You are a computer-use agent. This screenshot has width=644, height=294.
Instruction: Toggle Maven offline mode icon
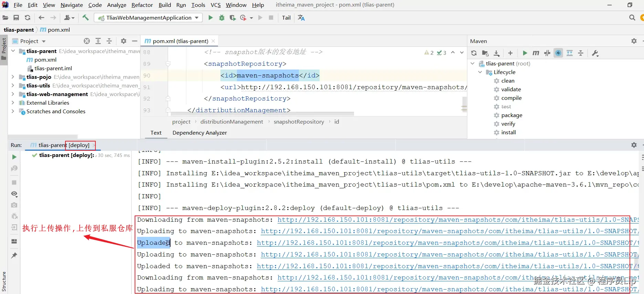(x=547, y=53)
